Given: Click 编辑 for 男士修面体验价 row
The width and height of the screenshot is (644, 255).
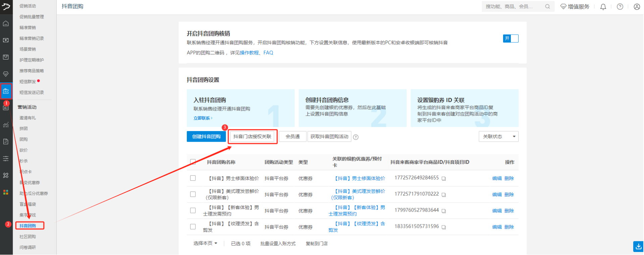Looking at the screenshot, I should [x=497, y=178].
